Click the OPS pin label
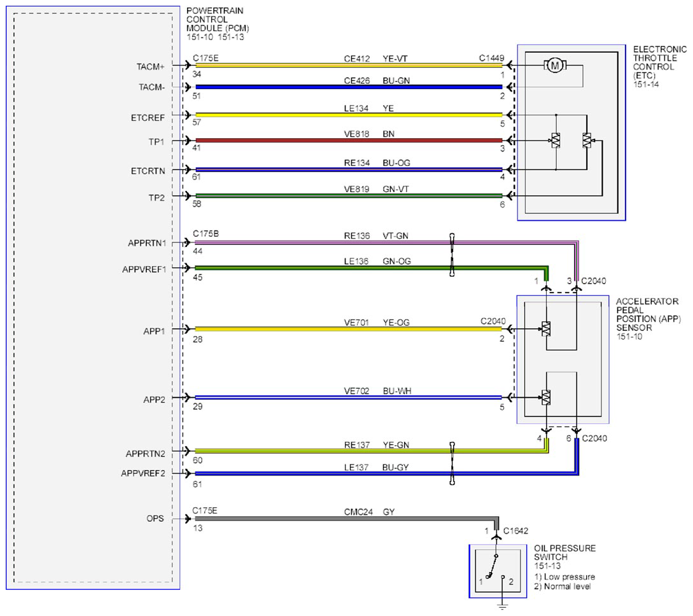 coord(155,519)
